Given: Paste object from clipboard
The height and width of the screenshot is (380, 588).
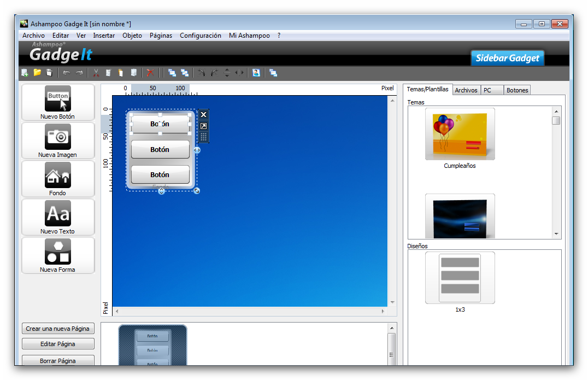Looking at the screenshot, I should tap(121, 73).
